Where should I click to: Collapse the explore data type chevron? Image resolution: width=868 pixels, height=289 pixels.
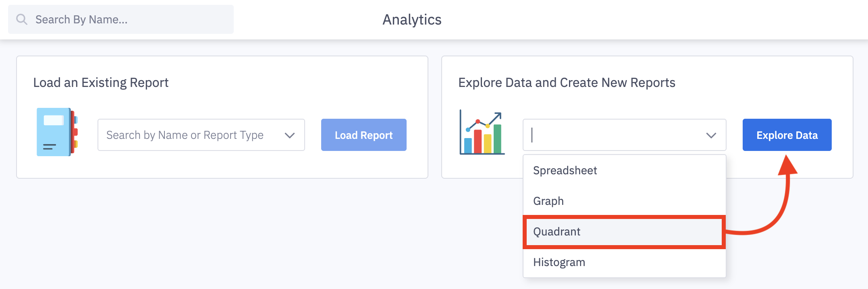pyautogui.click(x=711, y=135)
